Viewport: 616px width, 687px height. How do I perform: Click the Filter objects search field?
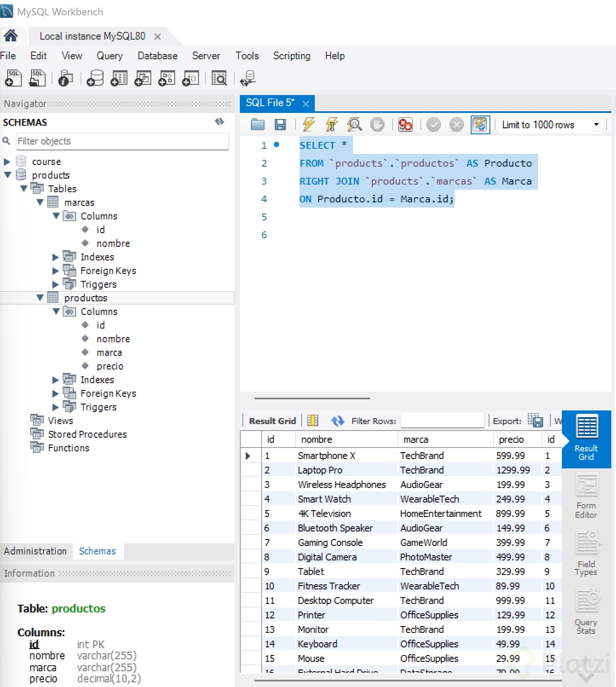point(123,141)
